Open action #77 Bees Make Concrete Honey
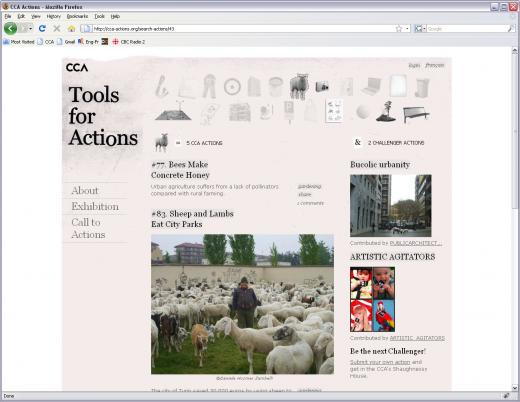Image resolution: width=520 pixels, height=402 pixels. pyautogui.click(x=180, y=170)
